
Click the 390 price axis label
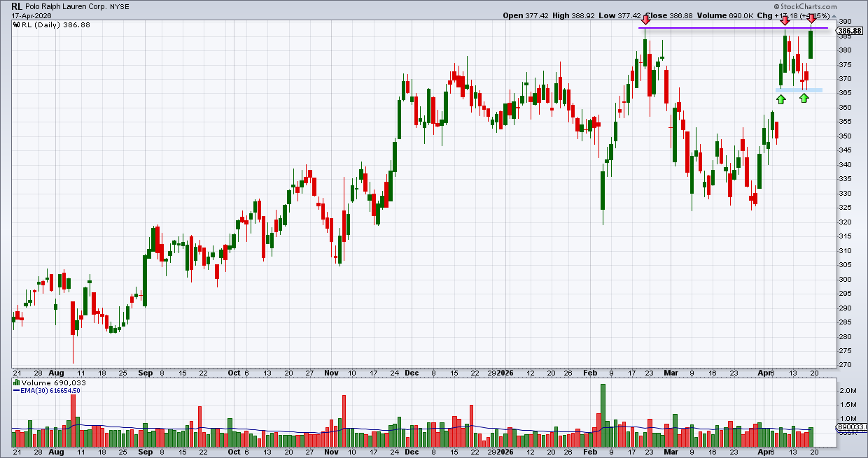coord(846,22)
